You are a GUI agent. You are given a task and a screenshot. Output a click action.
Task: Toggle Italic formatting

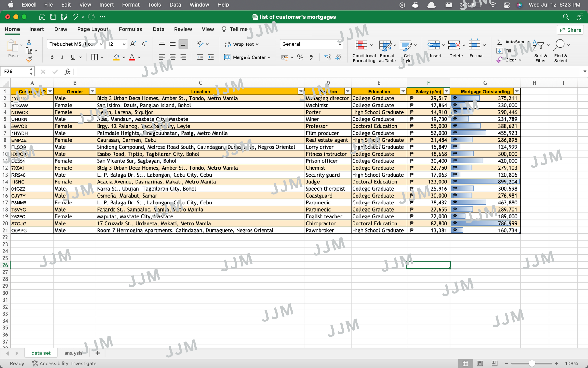click(62, 57)
